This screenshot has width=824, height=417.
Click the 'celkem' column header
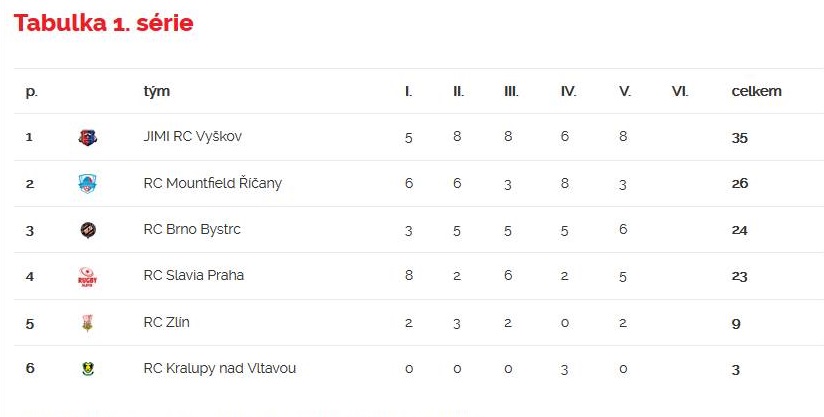(x=756, y=91)
